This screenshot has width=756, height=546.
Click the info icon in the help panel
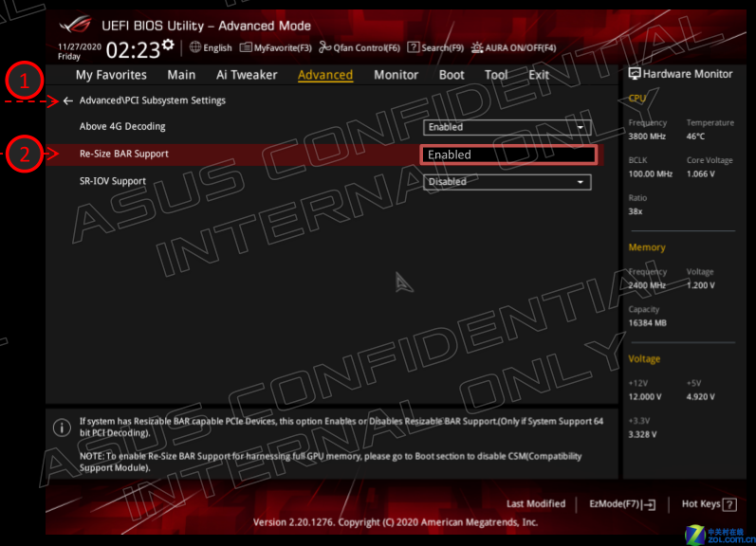(x=62, y=428)
